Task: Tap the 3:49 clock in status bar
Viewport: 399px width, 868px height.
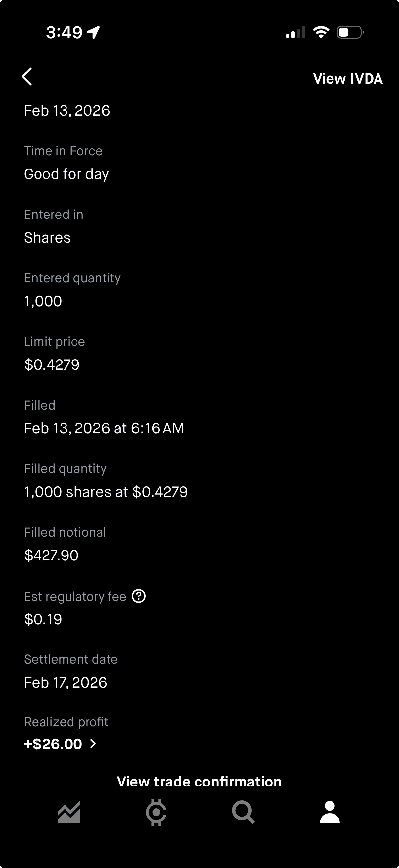Action: [64, 33]
